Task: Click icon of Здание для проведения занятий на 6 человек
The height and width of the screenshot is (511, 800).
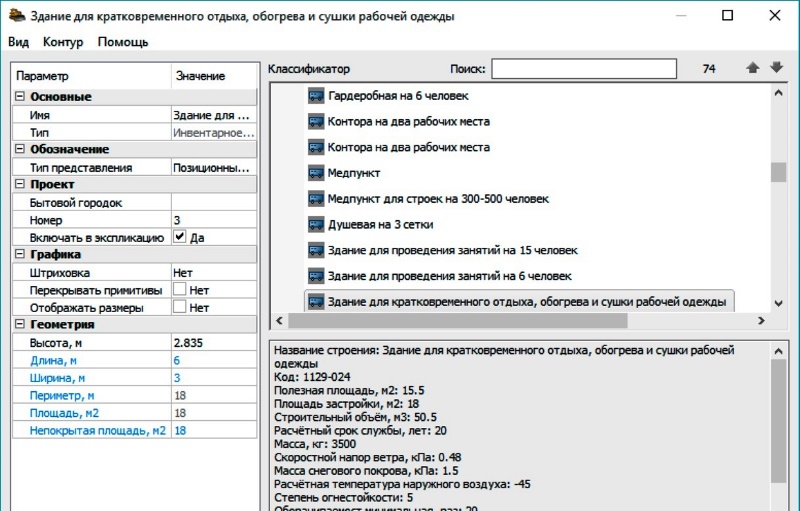Action: tap(316, 276)
